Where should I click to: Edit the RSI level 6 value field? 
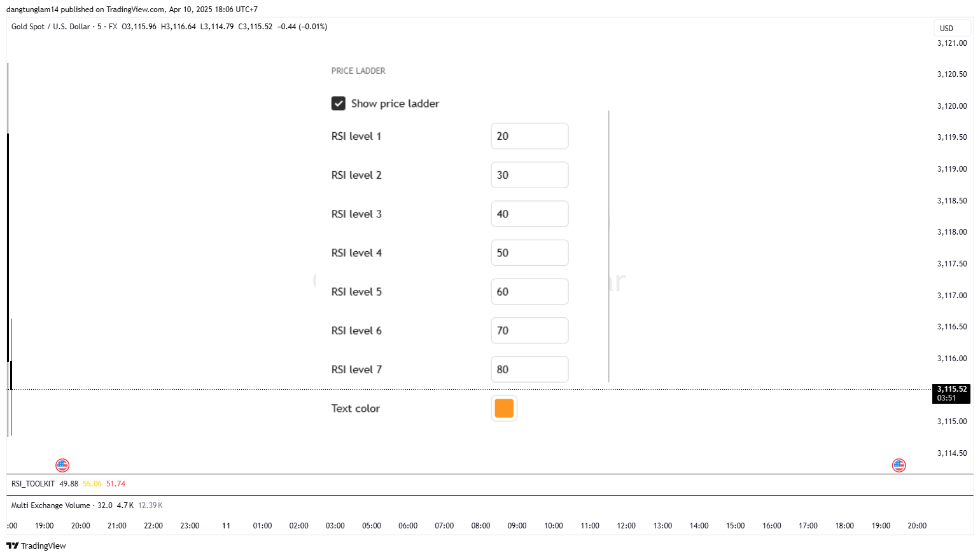point(529,331)
